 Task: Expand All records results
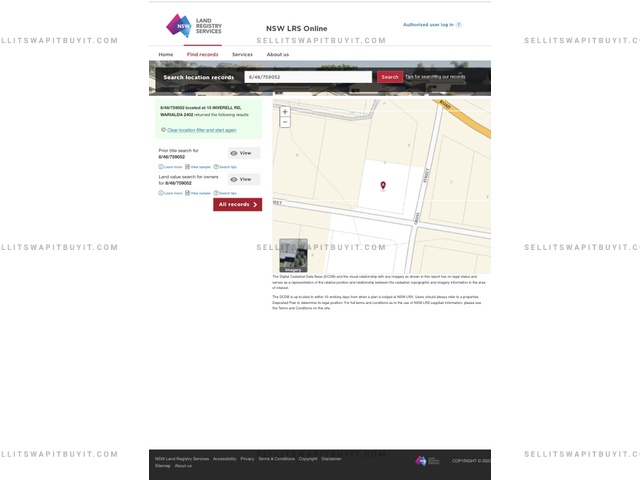pos(237,204)
